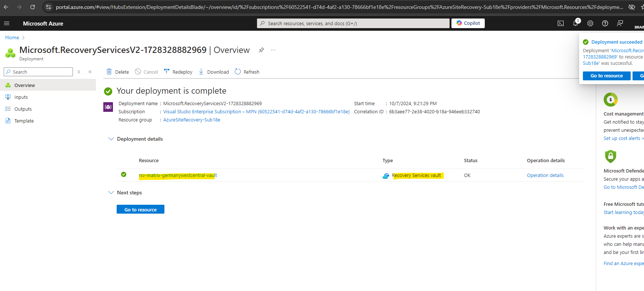Click the Microsoft Defender shield icon
Screen dimensions: 644x291
coord(611,157)
